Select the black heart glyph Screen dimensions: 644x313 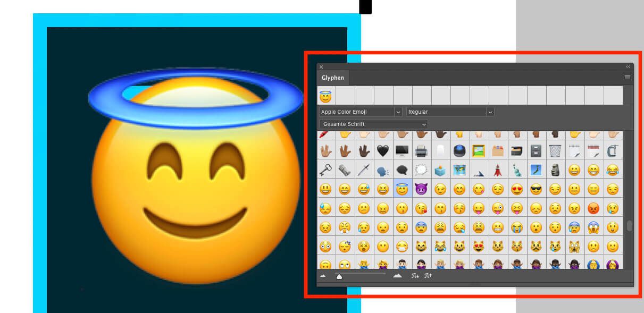[383, 151]
